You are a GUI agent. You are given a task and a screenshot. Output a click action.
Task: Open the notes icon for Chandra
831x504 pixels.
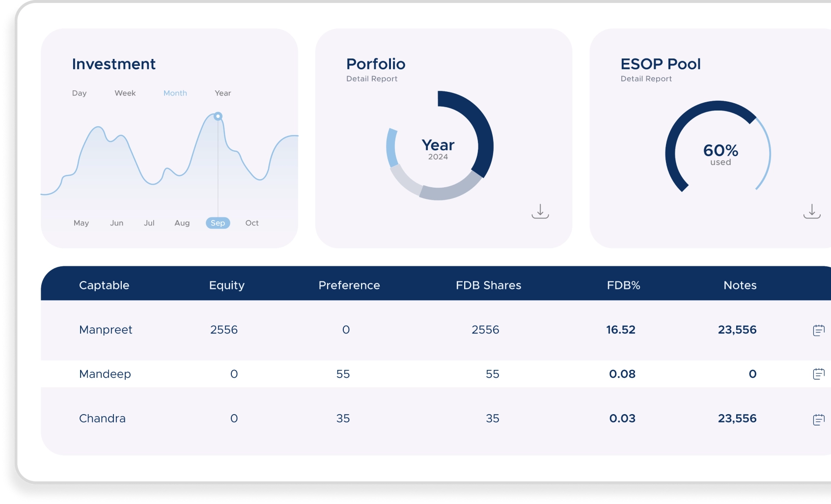(818, 419)
